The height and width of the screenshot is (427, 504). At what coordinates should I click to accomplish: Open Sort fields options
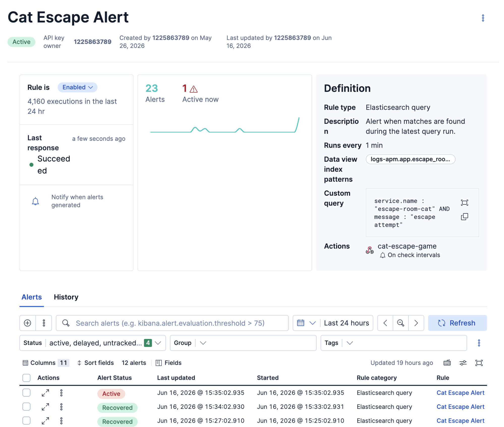[95, 363]
